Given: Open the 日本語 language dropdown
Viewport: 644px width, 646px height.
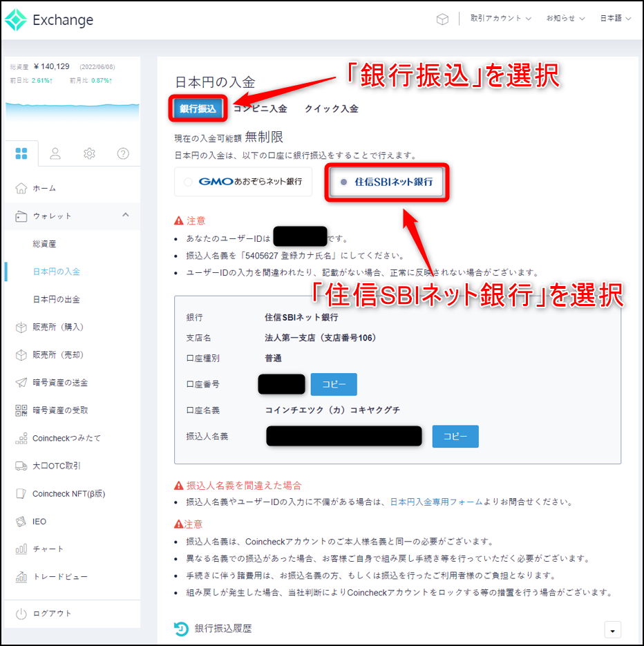Looking at the screenshot, I should (x=614, y=18).
